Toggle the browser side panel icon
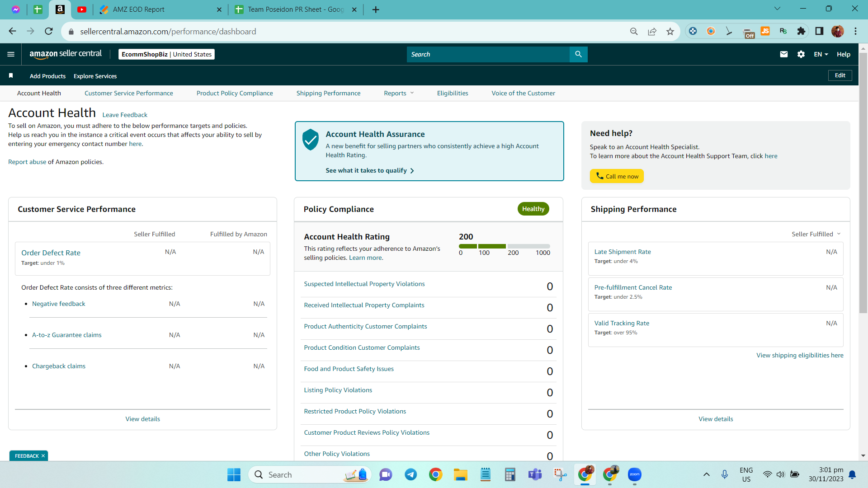This screenshot has width=868, height=488. pyautogui.click(x=819, y=31)
